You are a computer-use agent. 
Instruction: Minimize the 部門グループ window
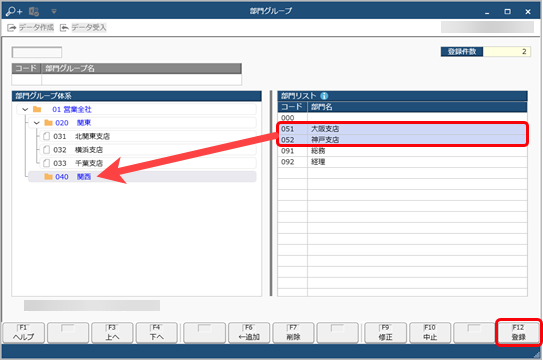pos(487,12)
